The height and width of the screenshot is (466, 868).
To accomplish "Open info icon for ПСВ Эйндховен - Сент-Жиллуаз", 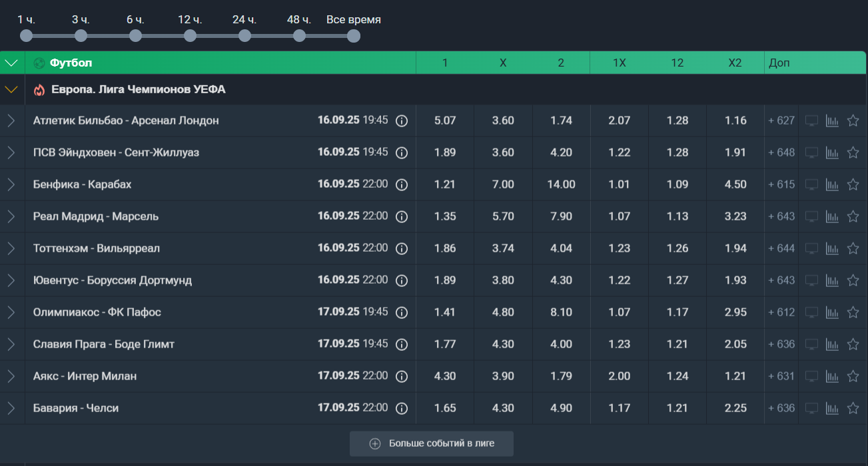I will (x=402, y=152).
